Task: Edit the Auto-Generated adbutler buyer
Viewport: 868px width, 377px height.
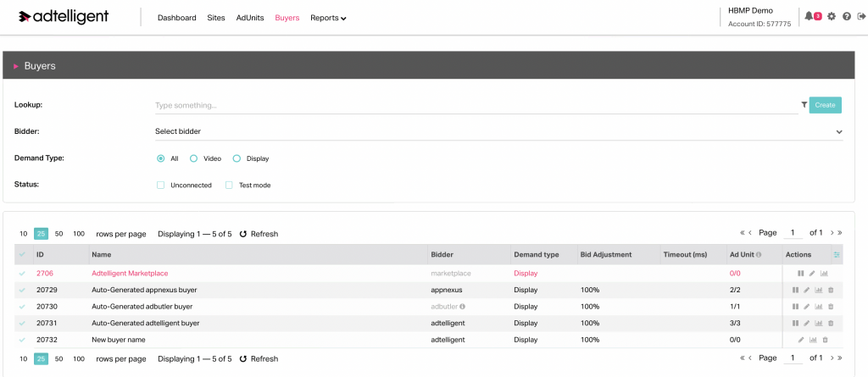Action: pos(807,307)
